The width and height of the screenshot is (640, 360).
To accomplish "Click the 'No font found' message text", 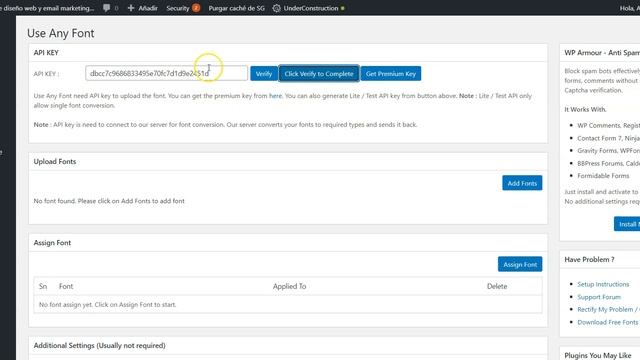I will [109, 201].
